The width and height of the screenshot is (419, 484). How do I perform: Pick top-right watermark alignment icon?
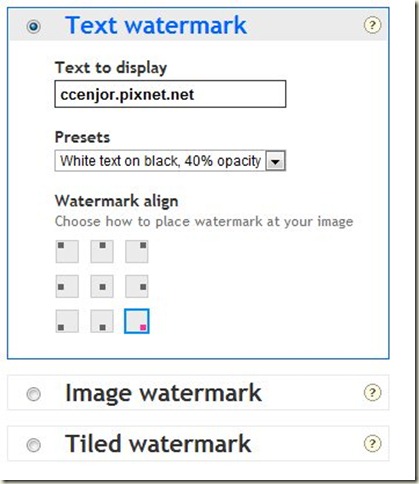pos(137,252)
